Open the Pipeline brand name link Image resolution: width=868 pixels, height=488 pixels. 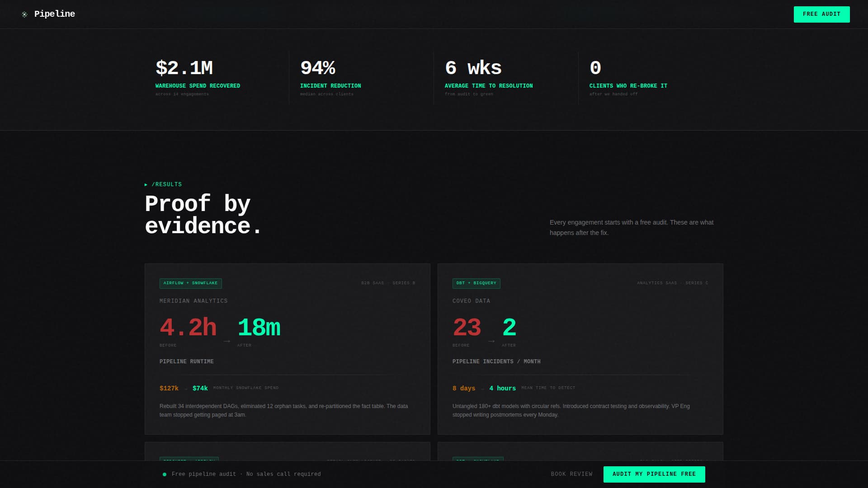point(55,14)
